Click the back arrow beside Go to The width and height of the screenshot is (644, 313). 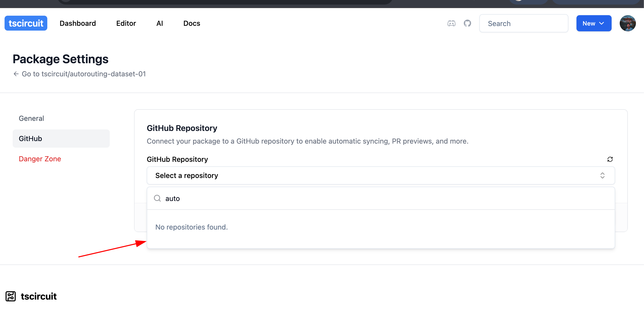[x=16, y=74]
